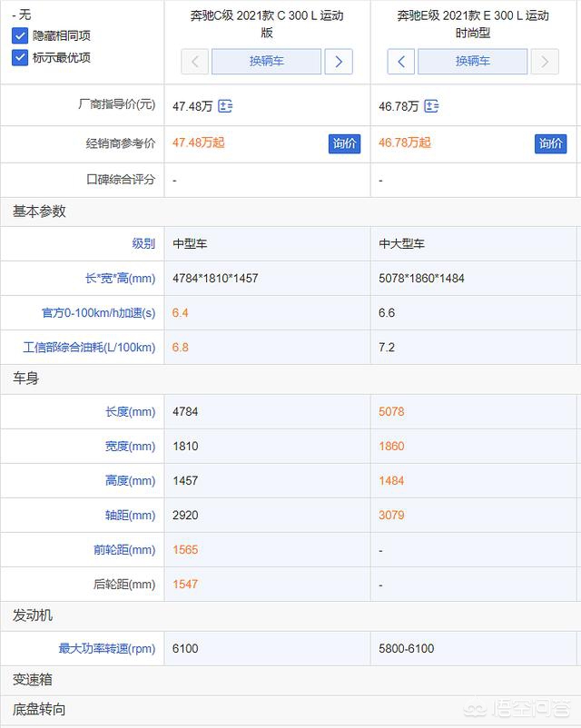Select the 5078*1860*1484 dimensions value
Screen dimensions: 581x728
tap(421, 278)
